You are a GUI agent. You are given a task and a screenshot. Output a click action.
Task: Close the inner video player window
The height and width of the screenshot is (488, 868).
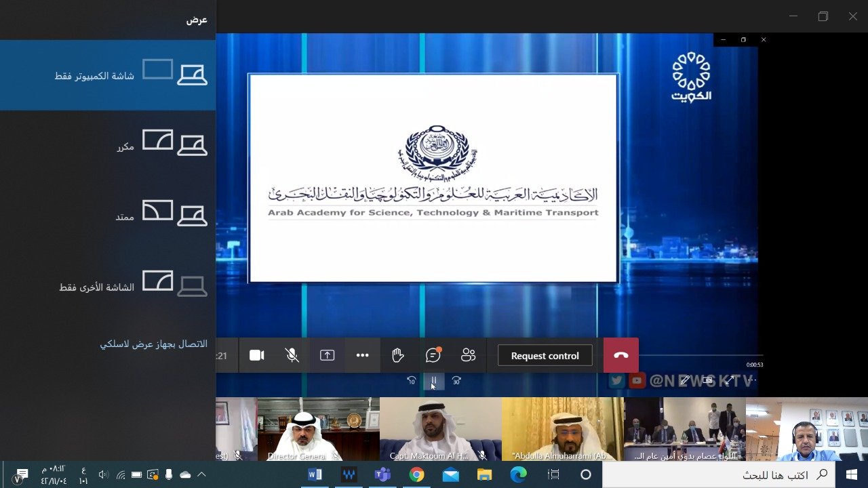click(764, 40)
